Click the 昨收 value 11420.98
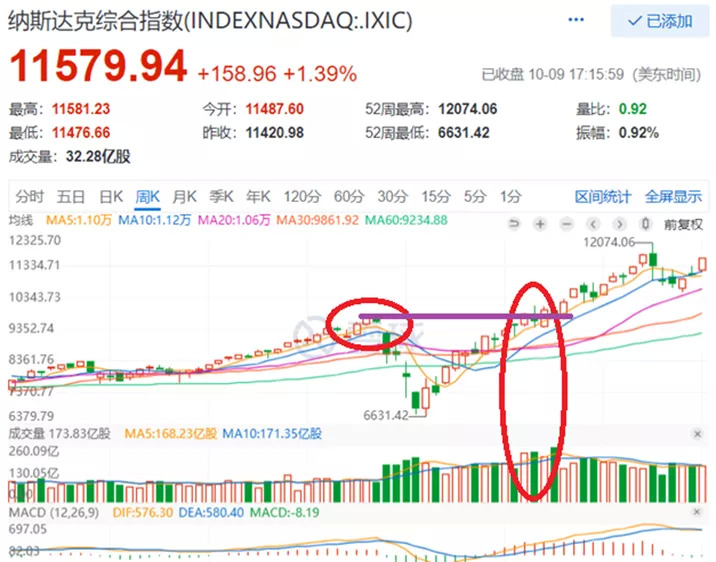Image resolution: width=716 pixels, height=562 pixels. pyautogui.click(x=274, y=133)
